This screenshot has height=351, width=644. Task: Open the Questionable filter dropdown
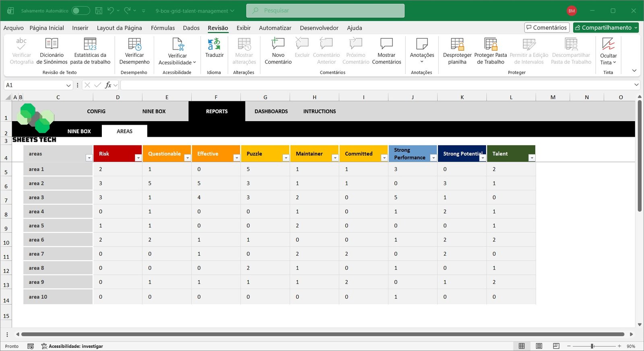click(187, 158)
